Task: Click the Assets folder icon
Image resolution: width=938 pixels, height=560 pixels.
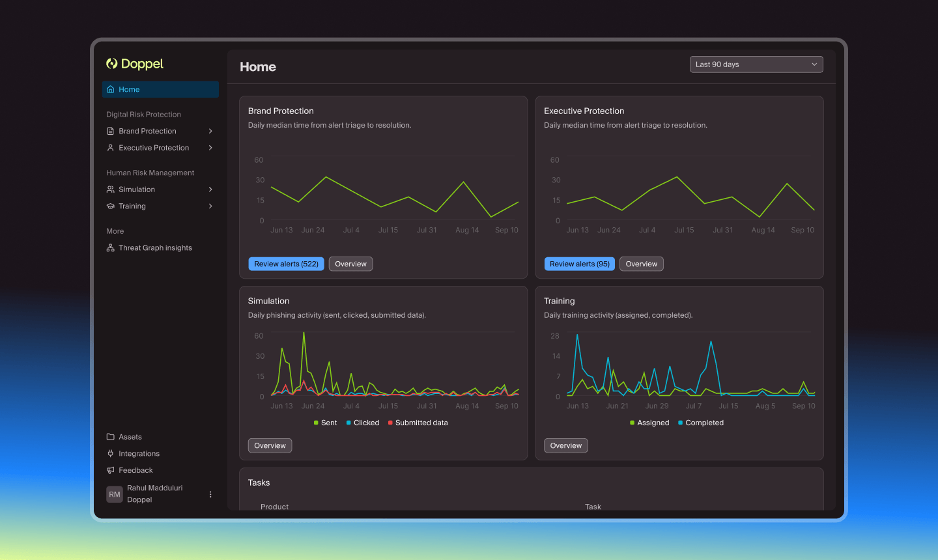Action: coord(111,437)
